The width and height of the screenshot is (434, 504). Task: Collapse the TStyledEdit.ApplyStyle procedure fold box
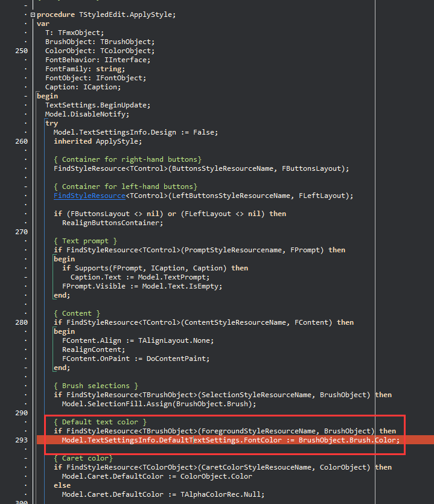click(33, 14)
